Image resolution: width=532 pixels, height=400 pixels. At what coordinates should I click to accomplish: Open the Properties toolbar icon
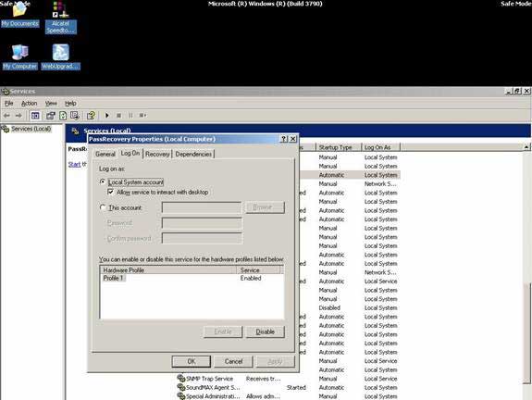click(51, 116)
